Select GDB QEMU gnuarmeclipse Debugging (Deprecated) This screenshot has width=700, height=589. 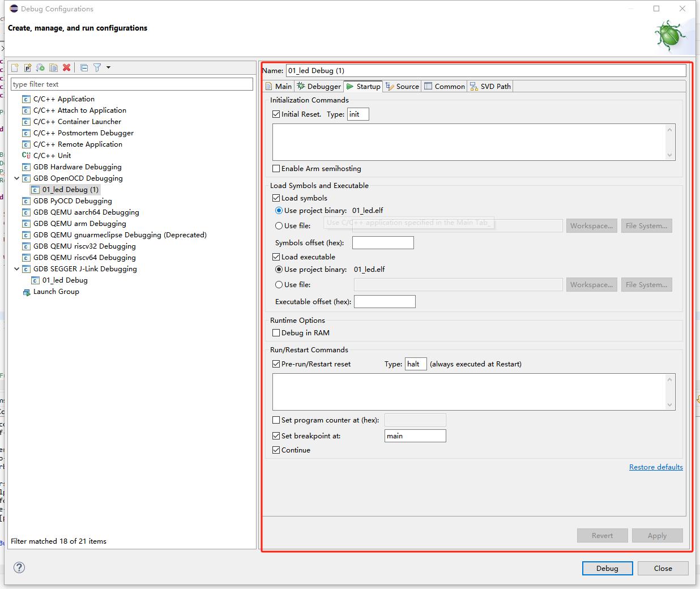click(x=119, y=235)
